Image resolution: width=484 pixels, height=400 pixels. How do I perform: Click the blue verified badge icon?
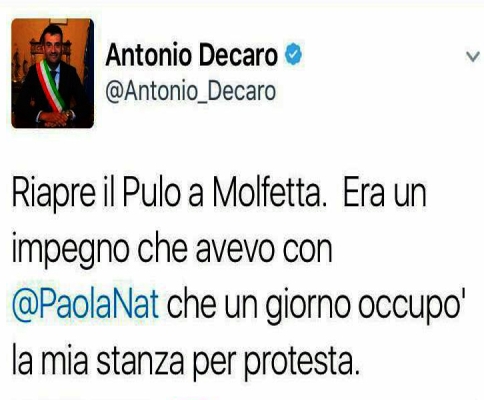pos(293,54)
